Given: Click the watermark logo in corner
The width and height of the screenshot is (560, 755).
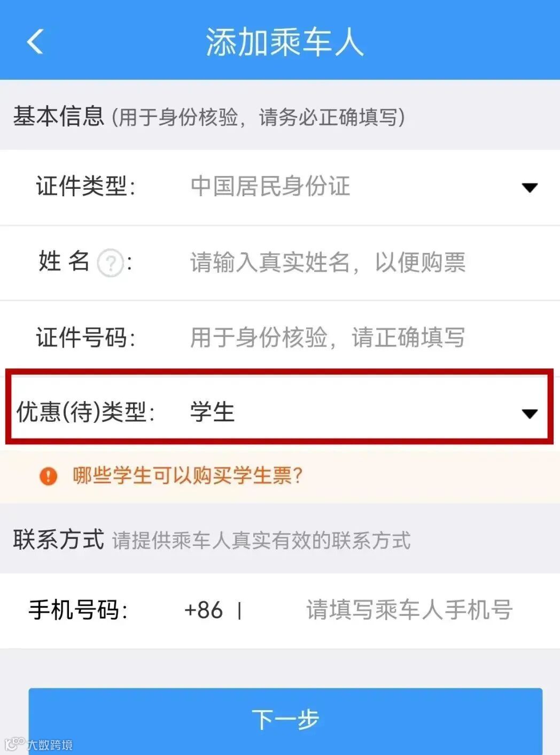Looking at the screenshot, I should point(15,743).
